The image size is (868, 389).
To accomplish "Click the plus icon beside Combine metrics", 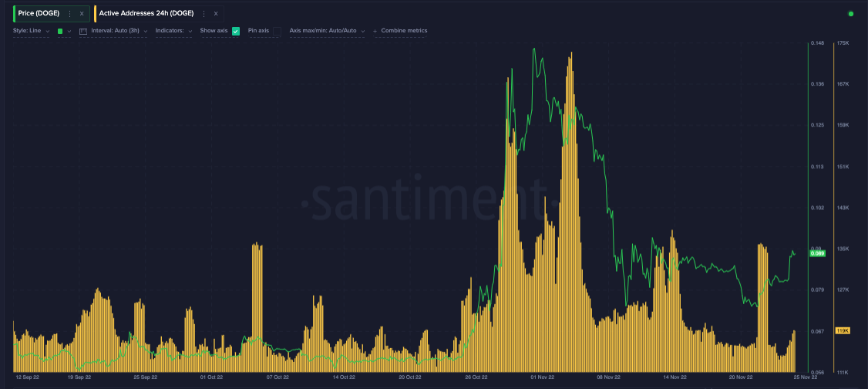I will (x=375, y=31).
